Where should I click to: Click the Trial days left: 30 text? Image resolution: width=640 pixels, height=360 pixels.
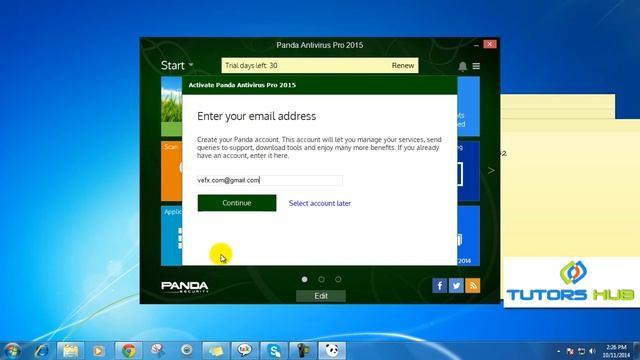click(x=251, y=65)
